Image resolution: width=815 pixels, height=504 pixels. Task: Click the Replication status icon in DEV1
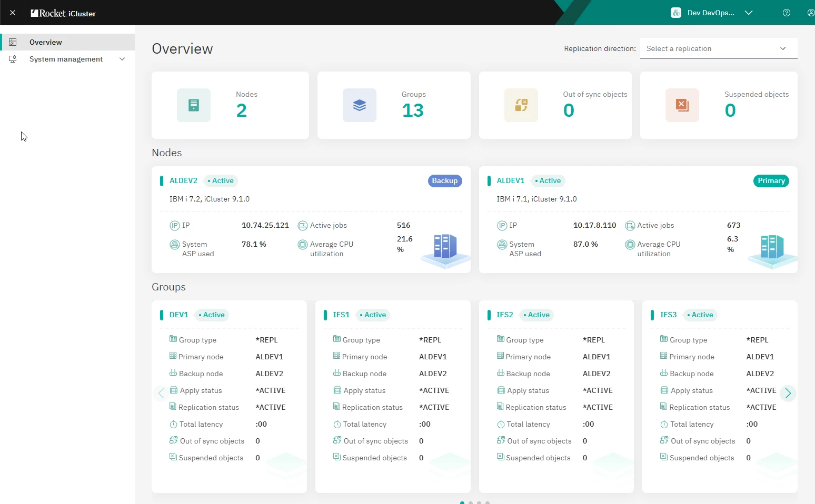click(x=173, y=407)
